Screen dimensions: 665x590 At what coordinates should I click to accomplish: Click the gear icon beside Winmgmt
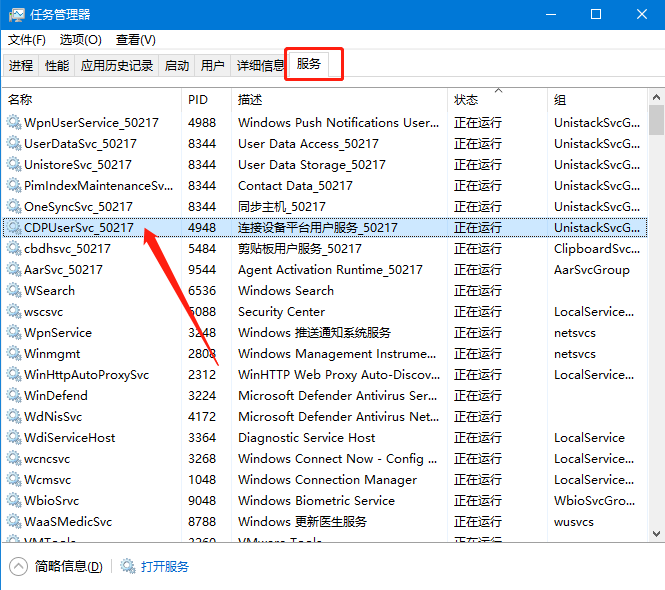tap(14, 353)
